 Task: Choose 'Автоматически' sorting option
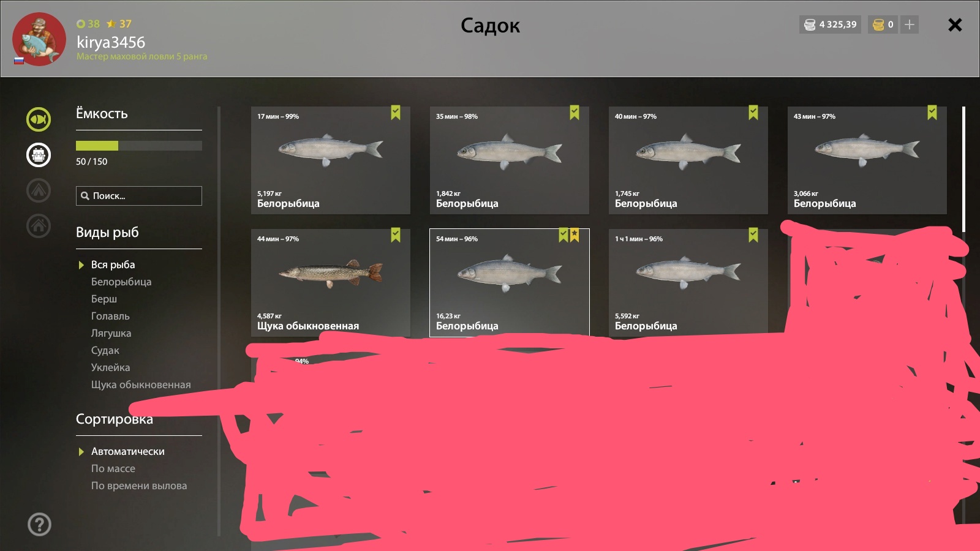coord(128,451)
